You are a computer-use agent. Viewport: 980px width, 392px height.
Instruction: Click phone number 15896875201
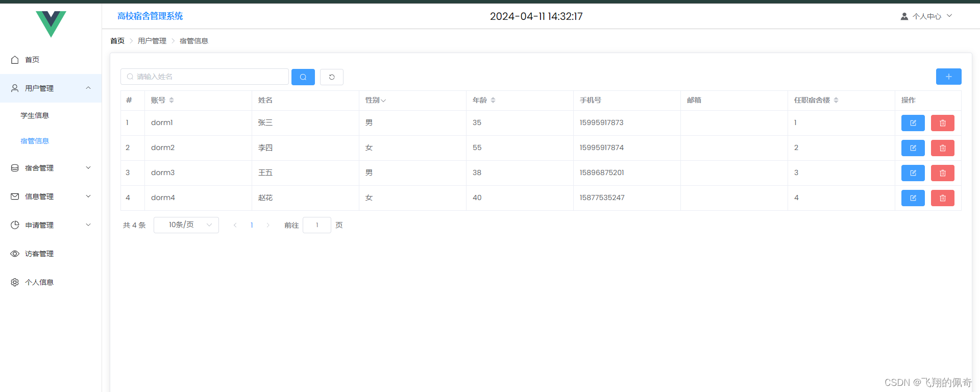point(602,173)
